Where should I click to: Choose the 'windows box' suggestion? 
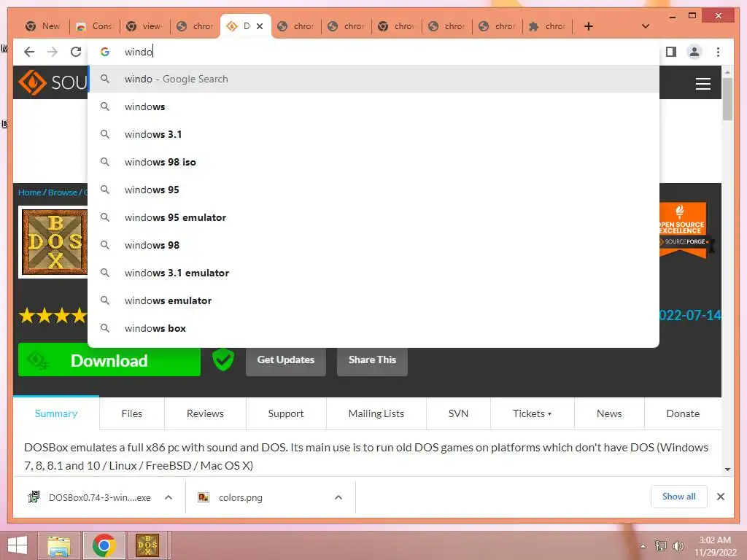[373, 328]
